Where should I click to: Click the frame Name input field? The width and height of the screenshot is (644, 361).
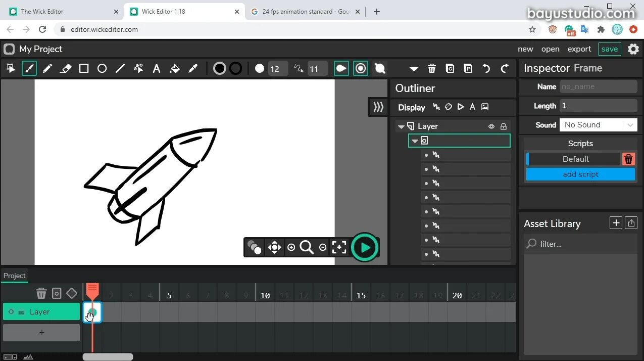(x=599, y=86)
